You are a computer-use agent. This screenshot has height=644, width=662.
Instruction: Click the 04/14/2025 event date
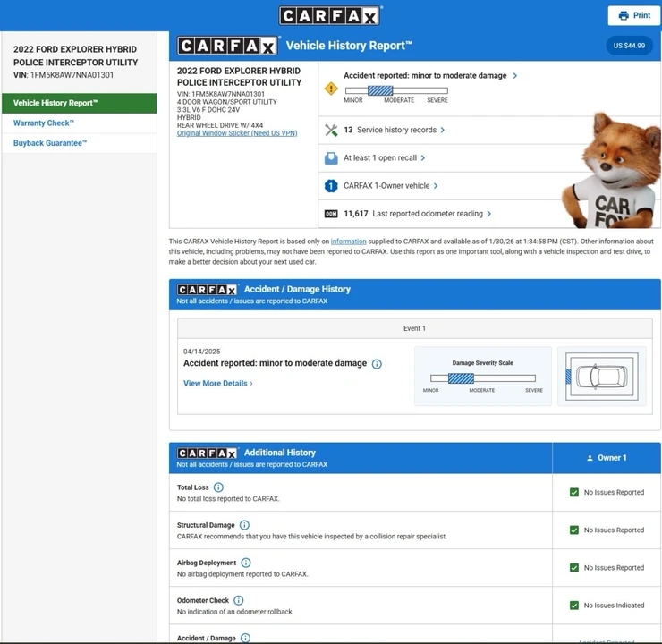click(x=202, y=352)
